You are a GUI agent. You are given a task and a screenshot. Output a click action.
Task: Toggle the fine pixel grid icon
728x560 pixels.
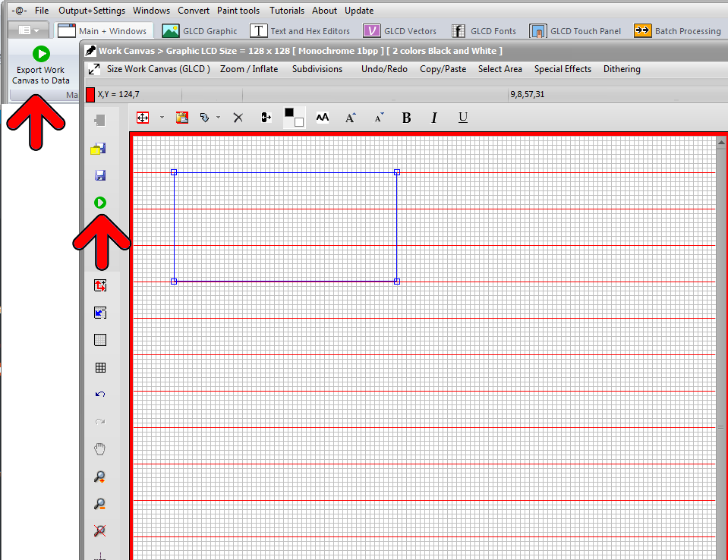tap(99, 340)
